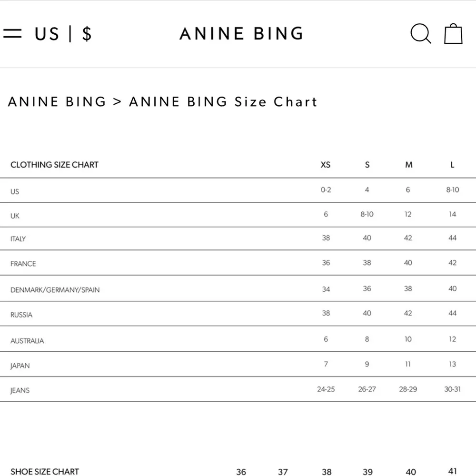
Task: Click the 24-25 jeans size cell
Action: pos(326,389)
